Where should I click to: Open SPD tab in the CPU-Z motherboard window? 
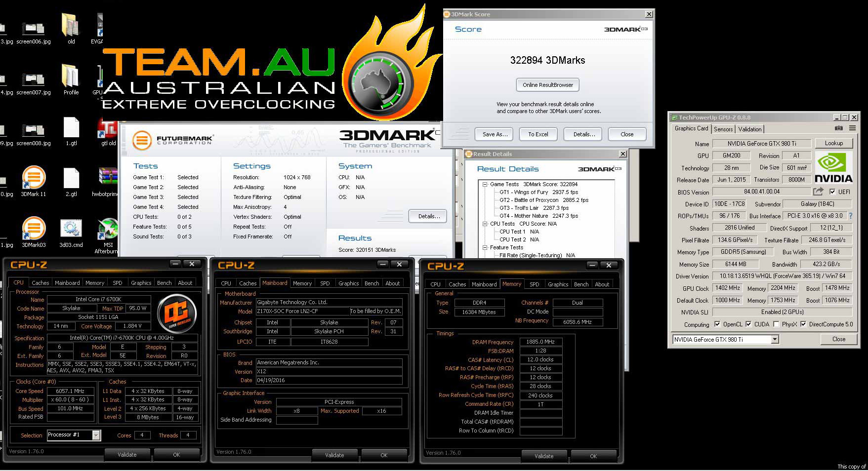(325, 283)
